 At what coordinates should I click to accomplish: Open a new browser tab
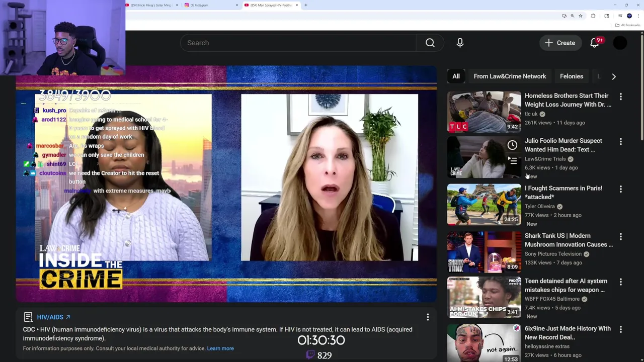(x=306, y=5)
